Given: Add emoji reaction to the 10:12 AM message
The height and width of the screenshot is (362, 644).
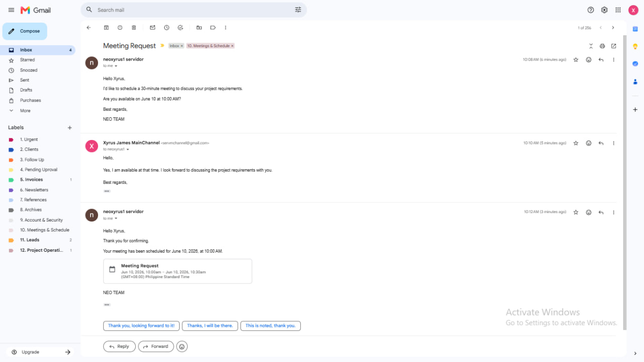Looking at the screenshot, I should pos(589,212).
